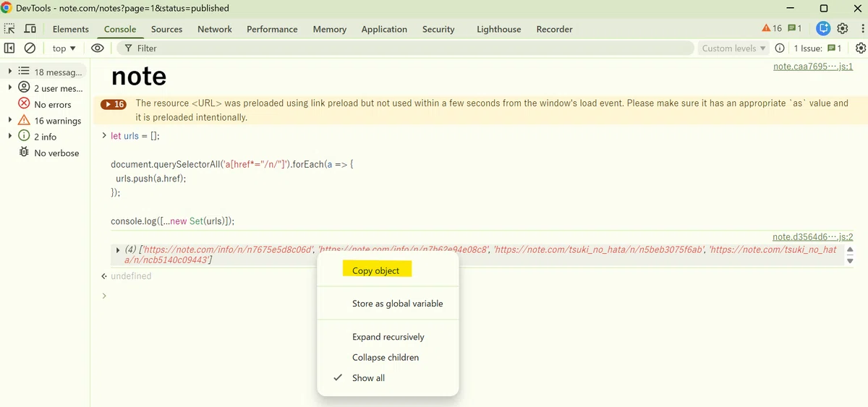Click the Chrome icon in the title bar
This screenshot has width=868, height=407.
point(7,8)
